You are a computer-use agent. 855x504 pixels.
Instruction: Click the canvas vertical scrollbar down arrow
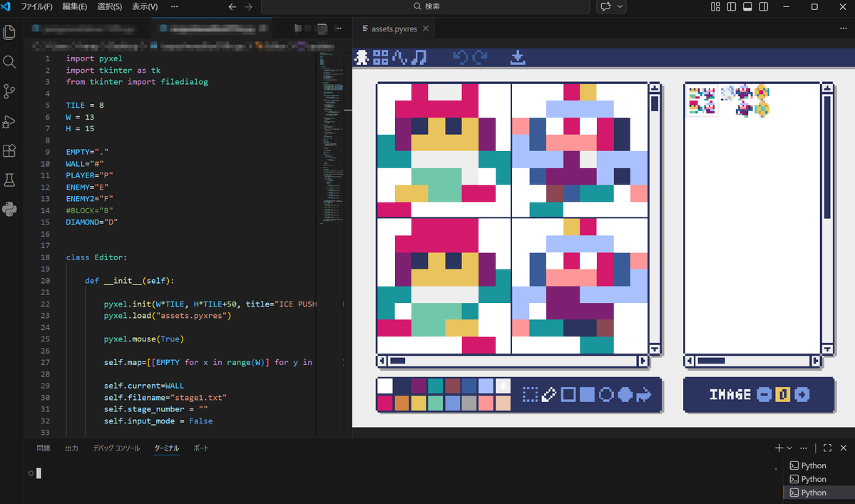pyautogui.click(x=655, y=349)
